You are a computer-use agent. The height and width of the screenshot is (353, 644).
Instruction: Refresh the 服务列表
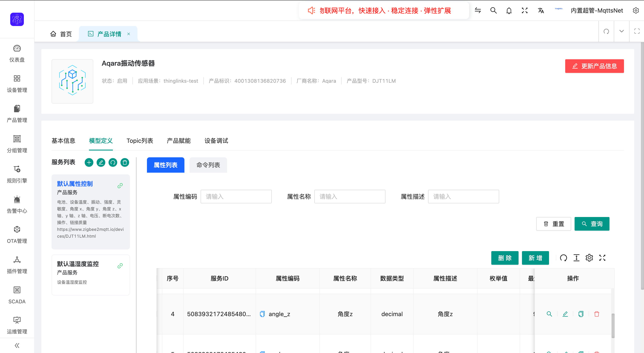pos(113,163)
